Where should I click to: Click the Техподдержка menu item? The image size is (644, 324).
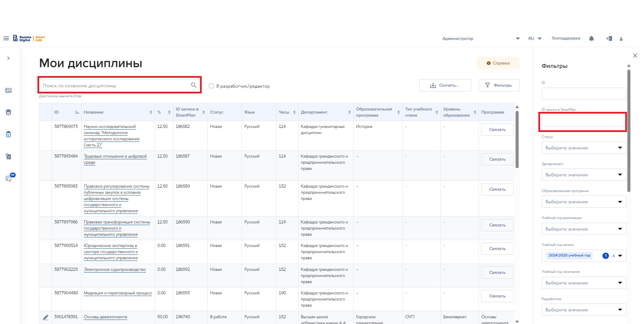pyautogui.click(x=566, y=39)
